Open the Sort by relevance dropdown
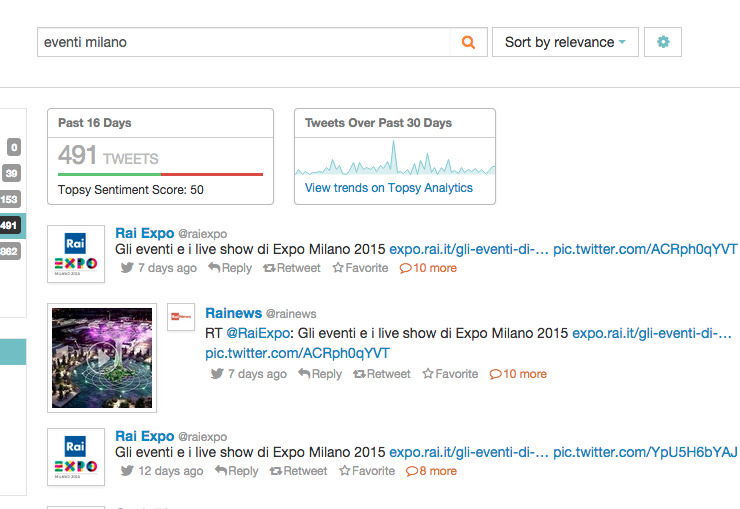The width and height of the screenshot is (740, 509). (565, 42)
